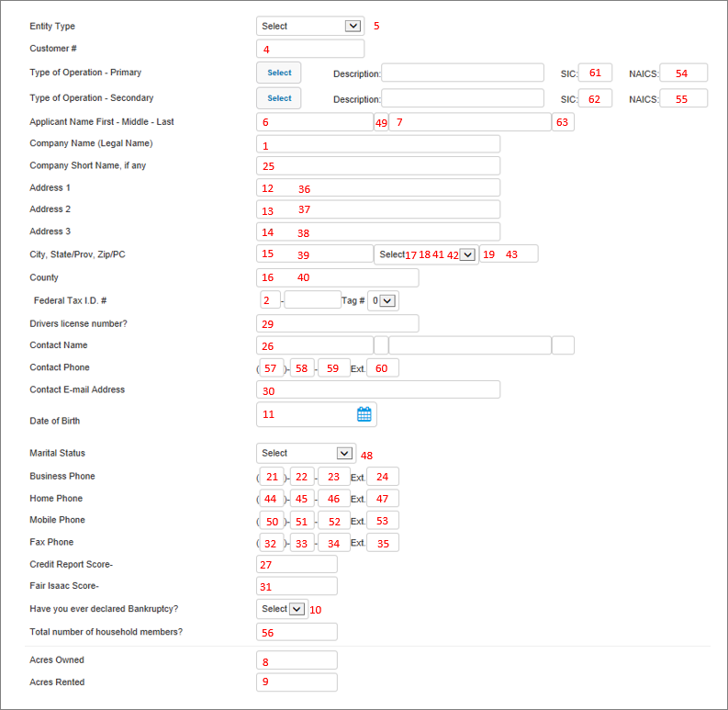Screen dimensions: 728x710
Task: Click the Business Phone prefix middle field
Action: 302,477
